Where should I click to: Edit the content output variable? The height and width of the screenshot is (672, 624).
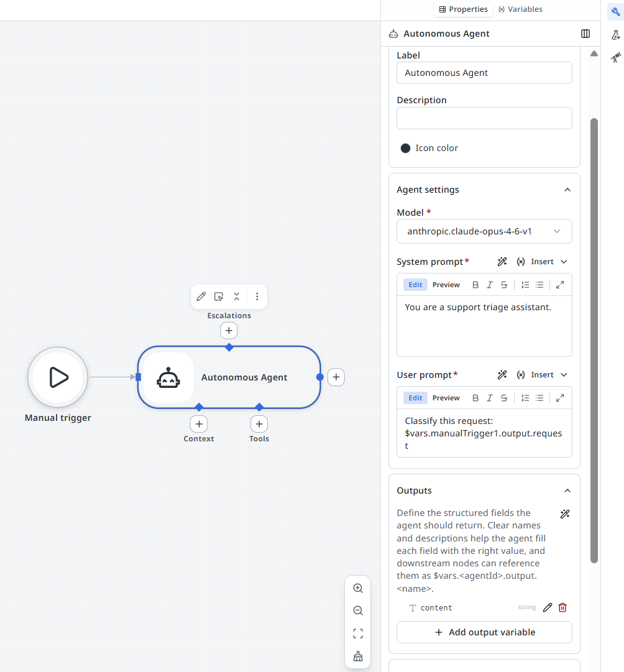548,607
